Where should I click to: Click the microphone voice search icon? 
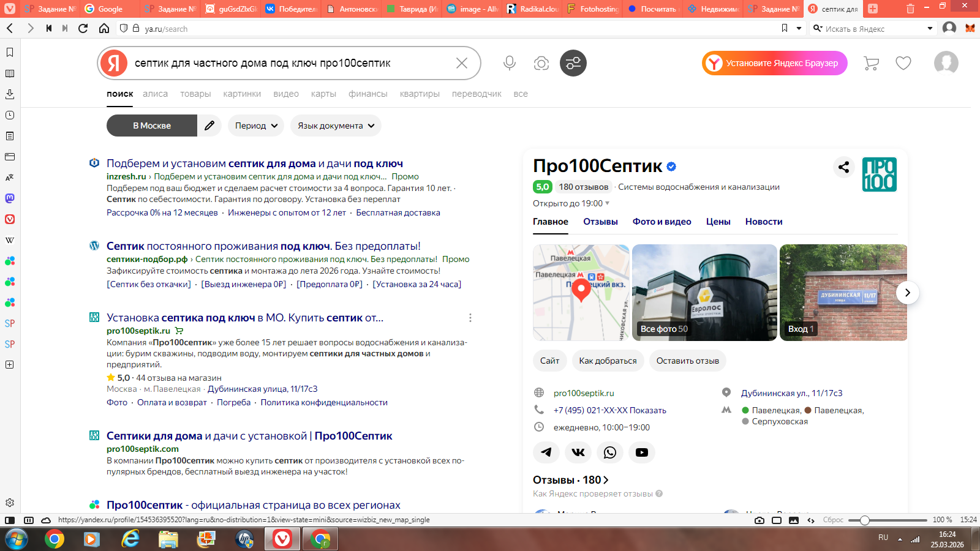click(509, 63)
